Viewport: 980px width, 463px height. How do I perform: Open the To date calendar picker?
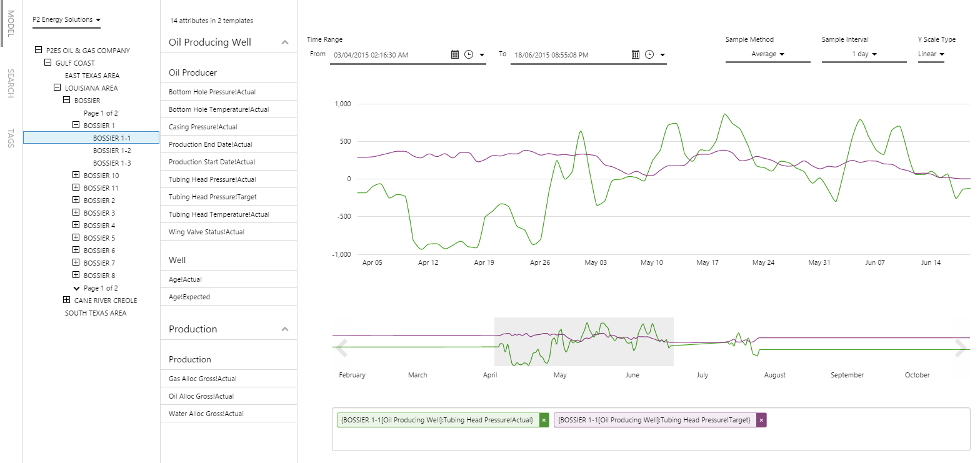click(x=636, y=55)
